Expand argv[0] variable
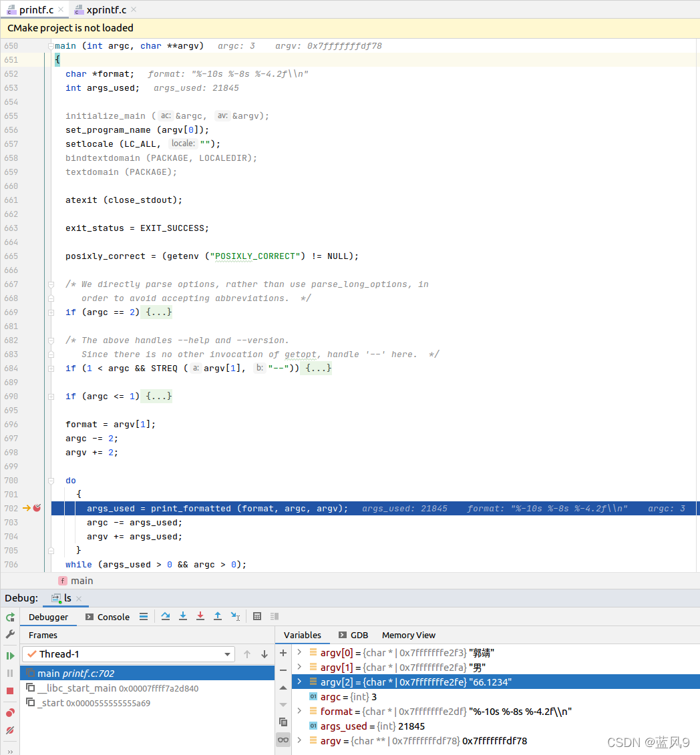700x755 pixels. 299,652
